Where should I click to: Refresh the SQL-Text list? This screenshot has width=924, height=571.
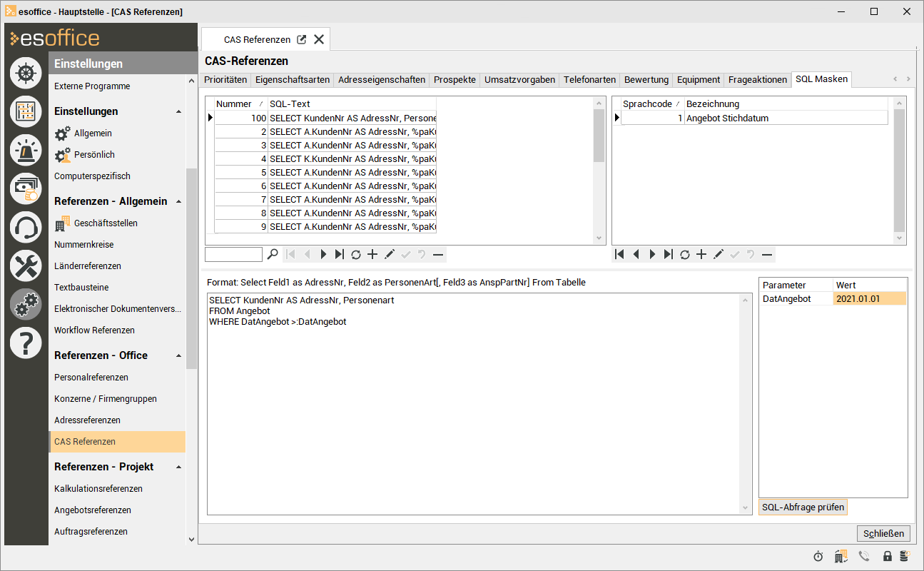point(355,254)
